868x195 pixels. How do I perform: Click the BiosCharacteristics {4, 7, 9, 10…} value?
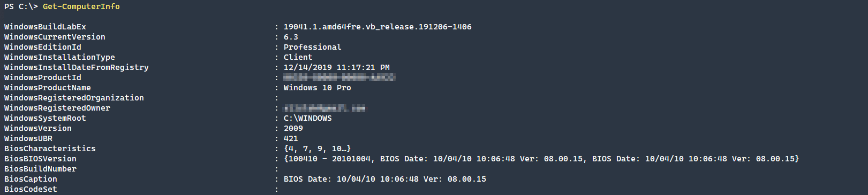318,149
